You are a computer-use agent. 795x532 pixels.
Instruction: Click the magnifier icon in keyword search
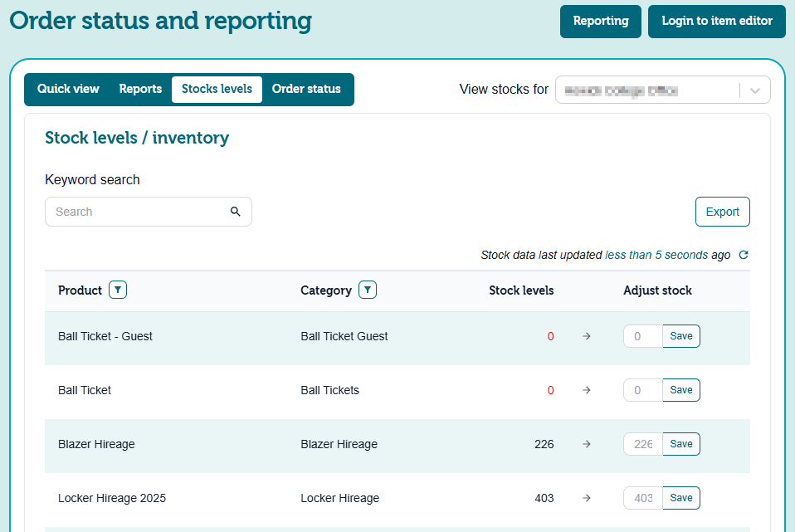(236, 212)
